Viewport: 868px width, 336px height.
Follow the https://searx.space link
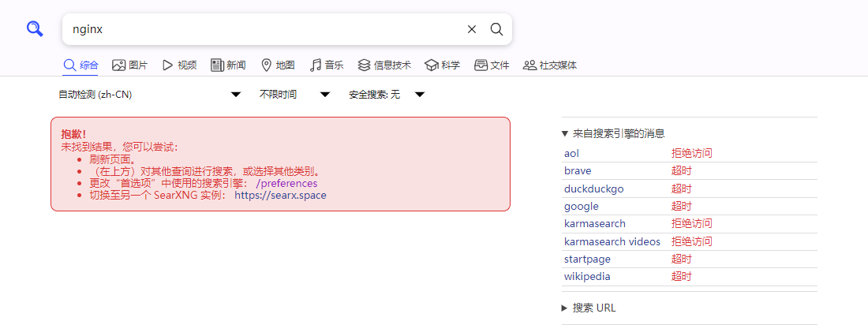click(x=280, y=196)
